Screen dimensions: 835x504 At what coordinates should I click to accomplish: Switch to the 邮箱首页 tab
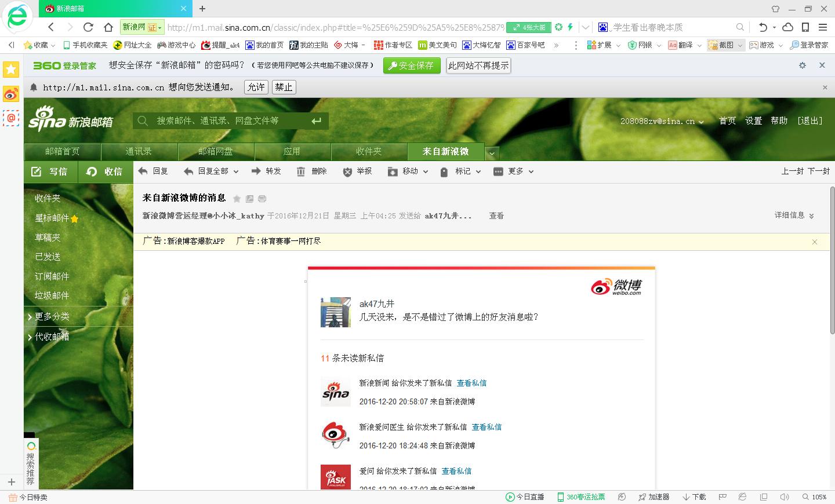point(63,152)
